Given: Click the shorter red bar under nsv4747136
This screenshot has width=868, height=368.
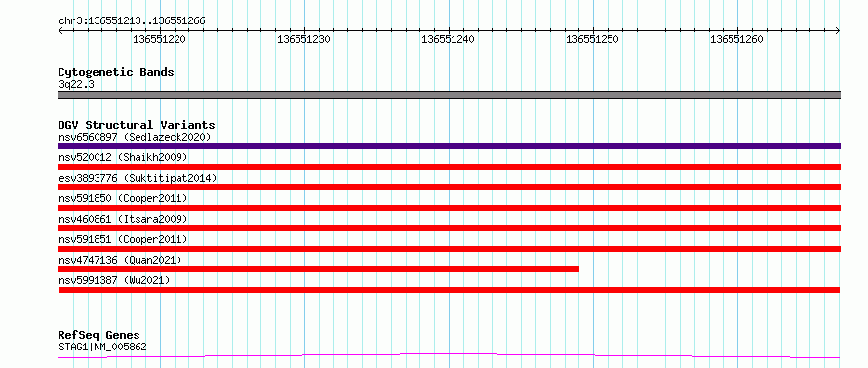Looking at the screenshot, I should tap(318, 269).
